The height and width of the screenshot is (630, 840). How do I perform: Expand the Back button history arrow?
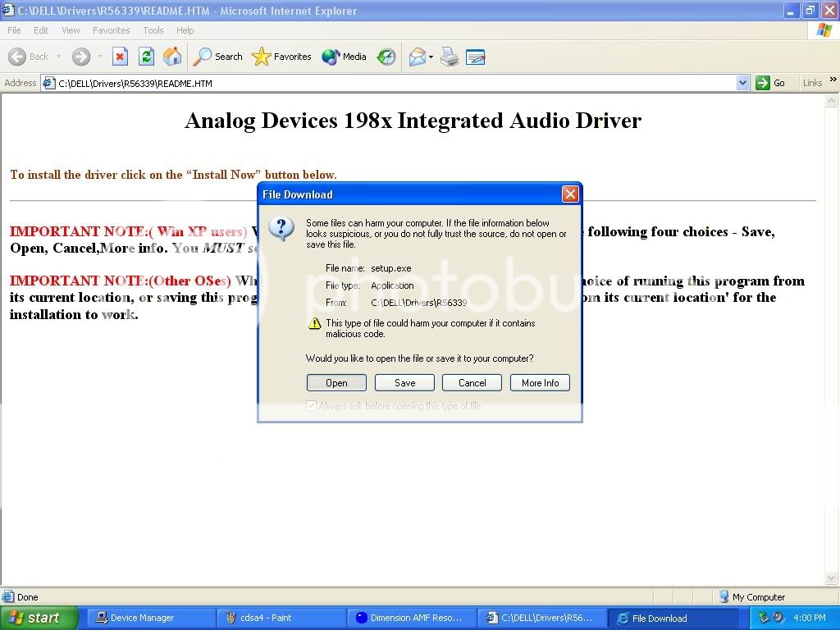tap(59, 57)
